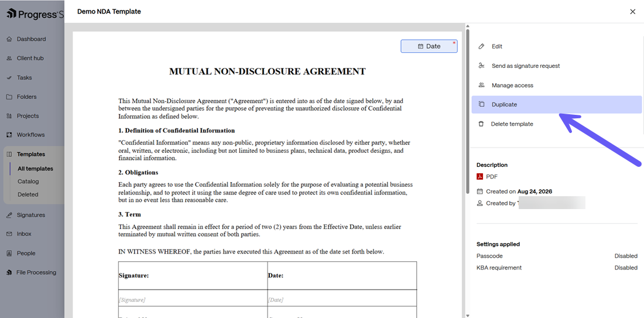Viewport: 644px width, 318px height.
Task: Open the Workflows section
Action: pyautogui.click(x=31, y=135)
